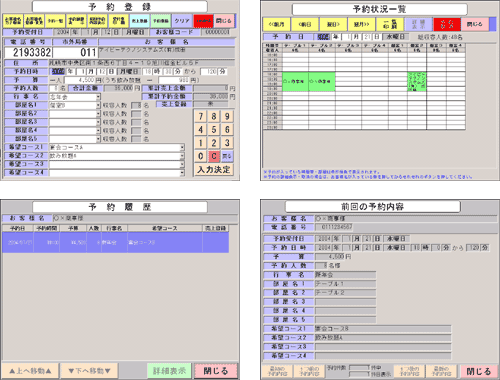
Task: Select green reservation block in テーブル1 column
Action: (x=295, y=81)
